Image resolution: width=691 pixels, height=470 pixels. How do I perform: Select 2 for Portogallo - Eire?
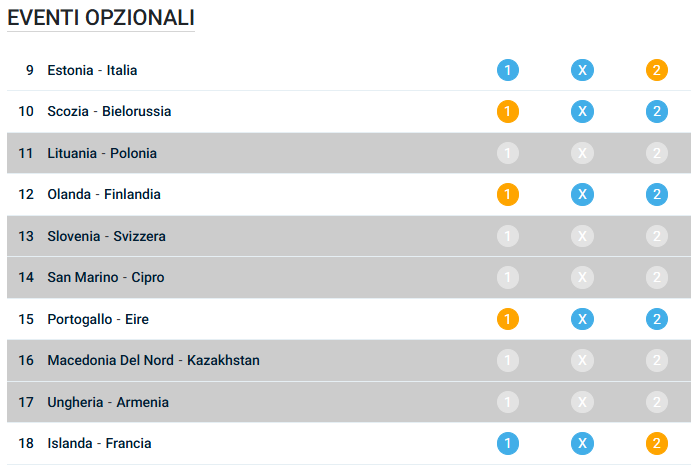point(656,319)
